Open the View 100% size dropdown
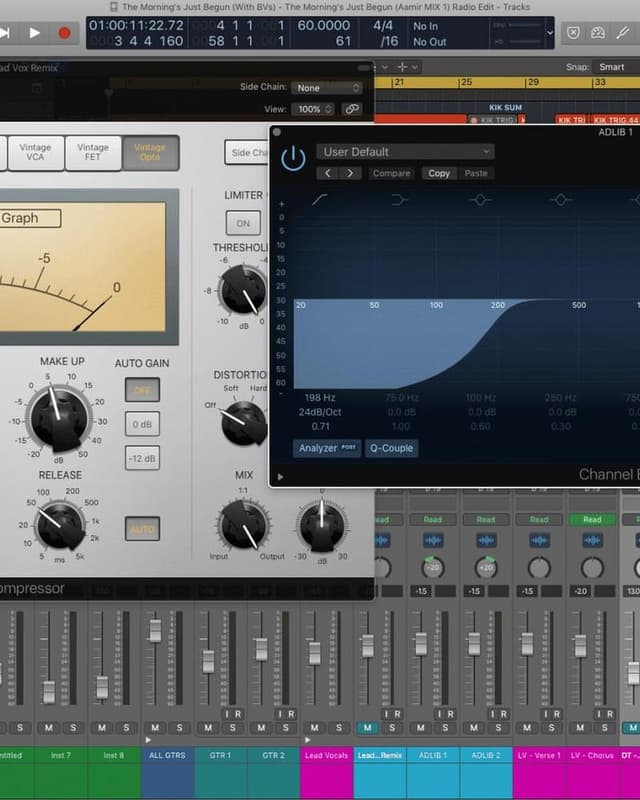 [x=312, y=109]
